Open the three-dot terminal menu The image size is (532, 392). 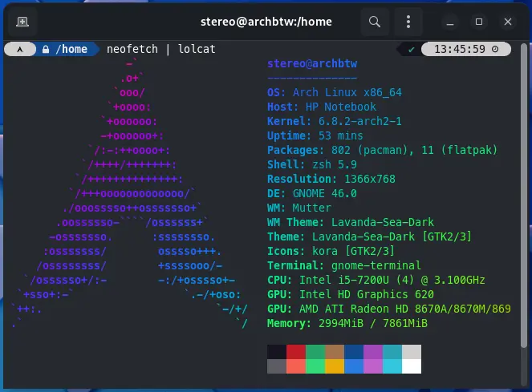pyautogui.click(x=408, y=22)
